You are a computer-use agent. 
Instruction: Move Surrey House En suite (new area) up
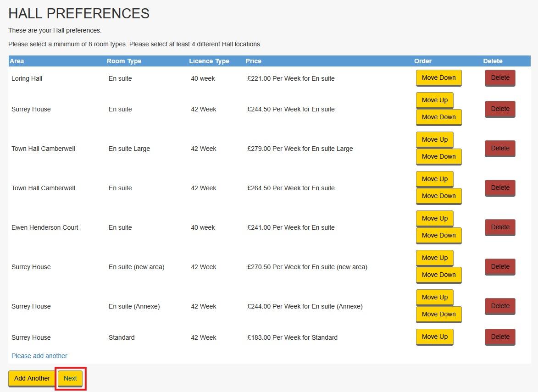tap(434, 258)
